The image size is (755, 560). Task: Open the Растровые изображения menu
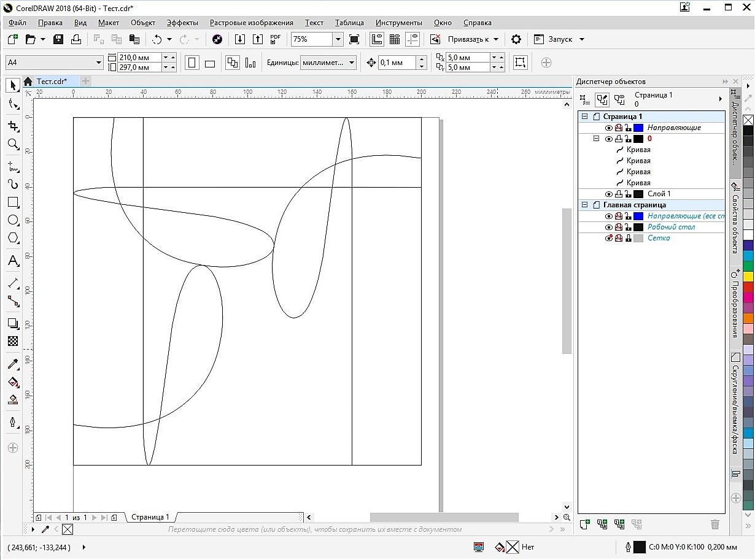click(252, 23)
